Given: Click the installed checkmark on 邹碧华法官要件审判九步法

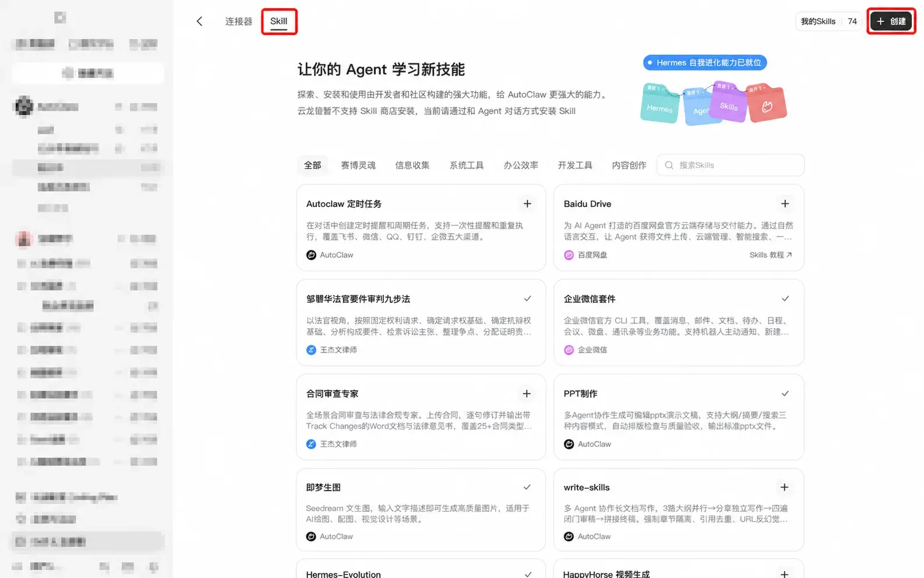Looking at the screenshot, I should (527, 299).
